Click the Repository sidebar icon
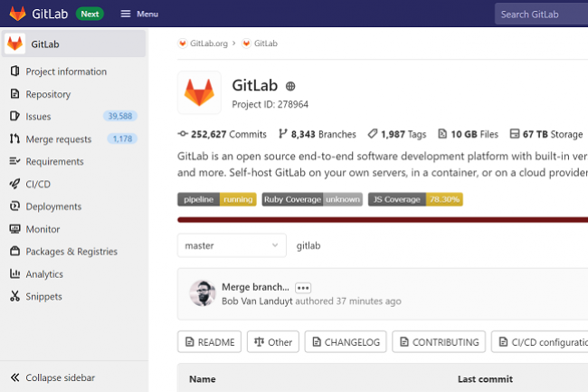Screen dimensions: 588x392 tap(14, 94)
